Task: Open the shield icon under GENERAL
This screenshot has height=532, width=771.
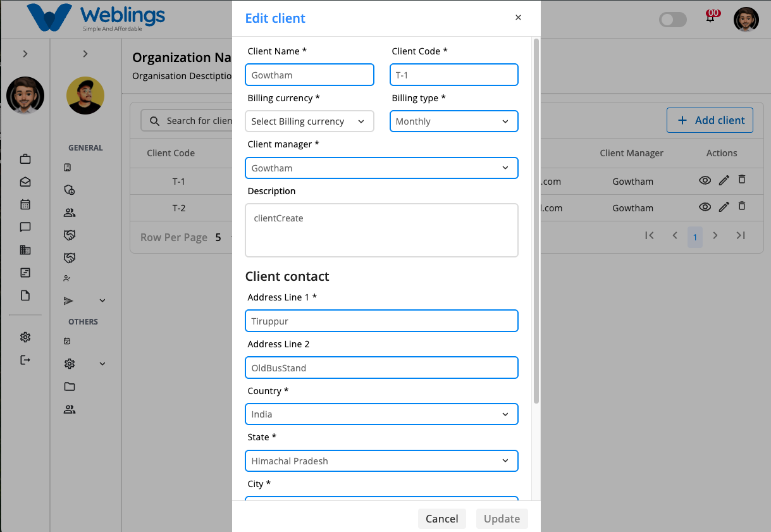Action: 70,190
